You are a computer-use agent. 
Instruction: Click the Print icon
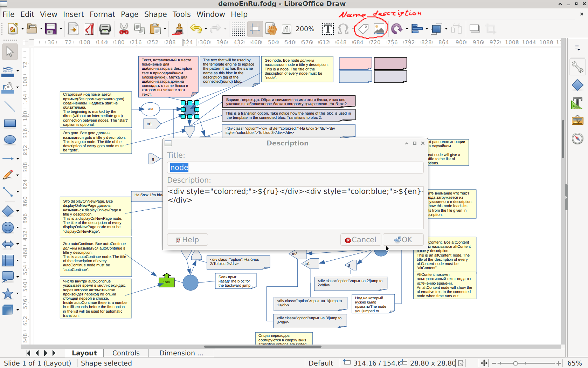[105, 29]
